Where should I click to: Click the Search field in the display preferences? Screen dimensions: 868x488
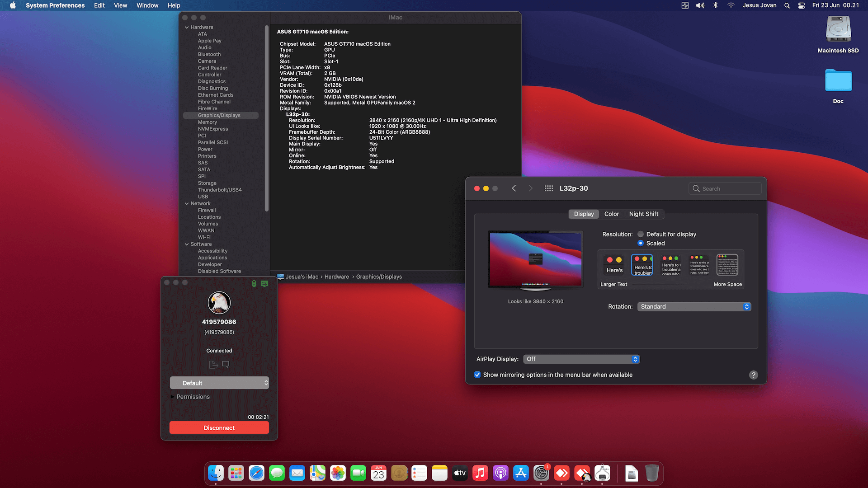pos(725,188)
